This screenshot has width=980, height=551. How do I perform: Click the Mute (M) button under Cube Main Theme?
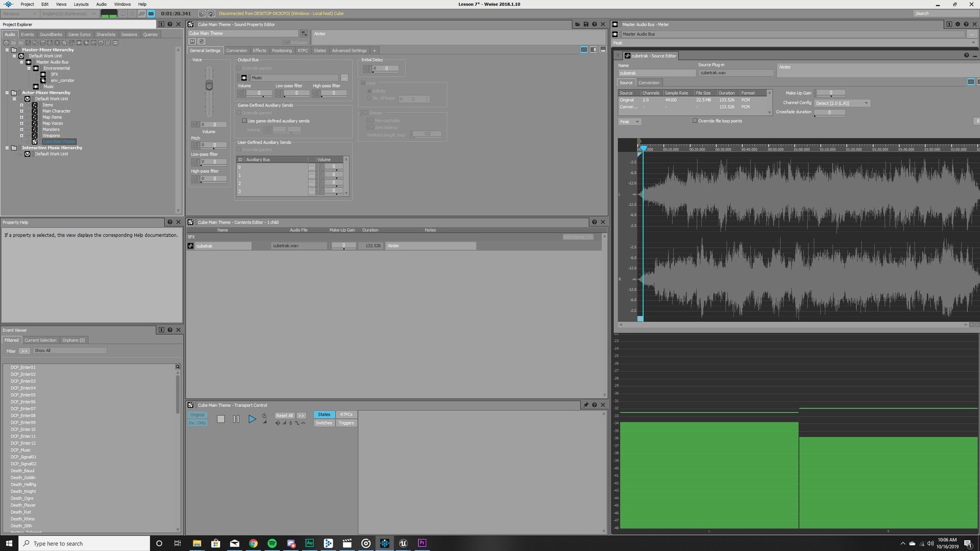(192, 41)
